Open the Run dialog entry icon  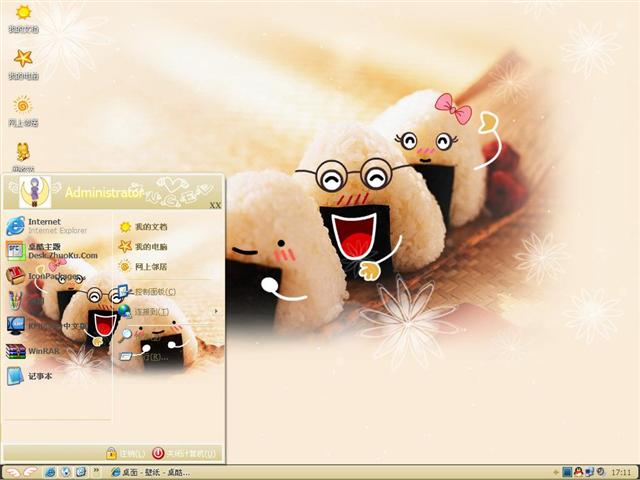click(x=125, y=356)
